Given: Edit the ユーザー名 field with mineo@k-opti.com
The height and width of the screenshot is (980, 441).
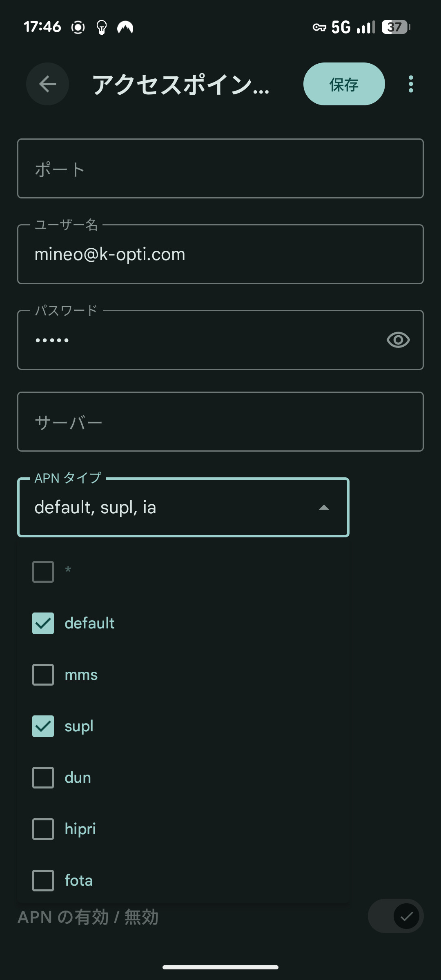Looking at the screenshot, I should pyautogui.click(x=220, y=254).
